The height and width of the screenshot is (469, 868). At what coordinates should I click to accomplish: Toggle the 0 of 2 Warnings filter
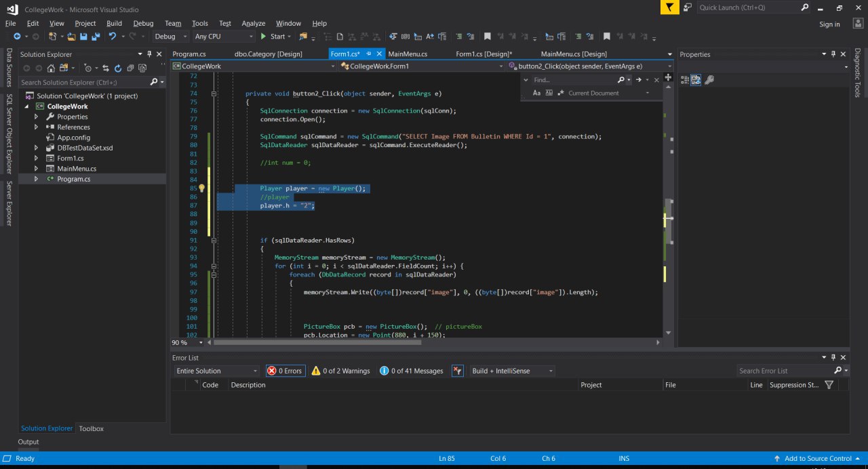pos(340,371)
